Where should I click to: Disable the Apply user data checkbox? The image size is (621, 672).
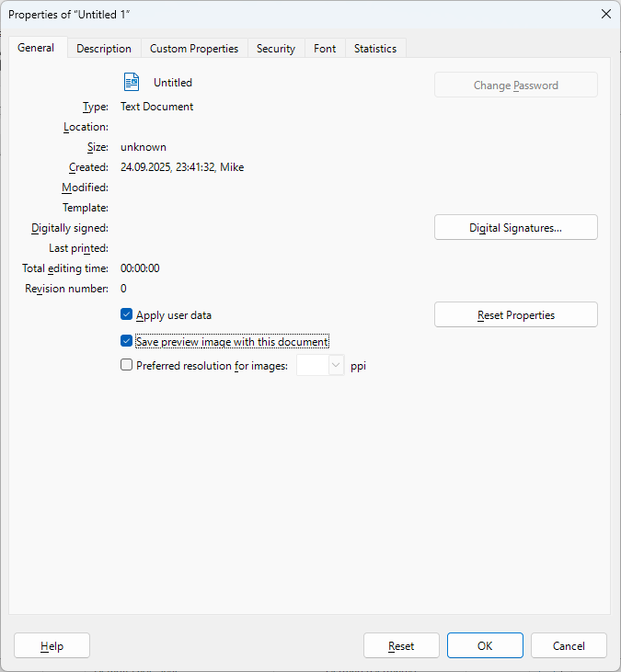click(127, 315)
